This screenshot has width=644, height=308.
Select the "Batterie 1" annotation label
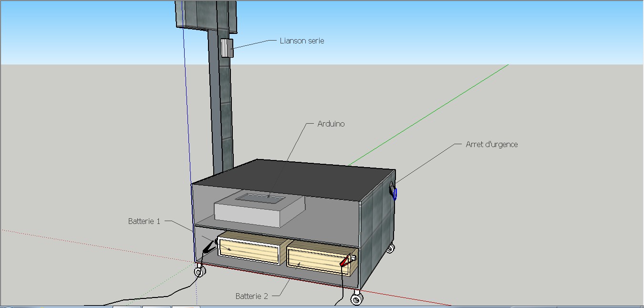[144, 222]
